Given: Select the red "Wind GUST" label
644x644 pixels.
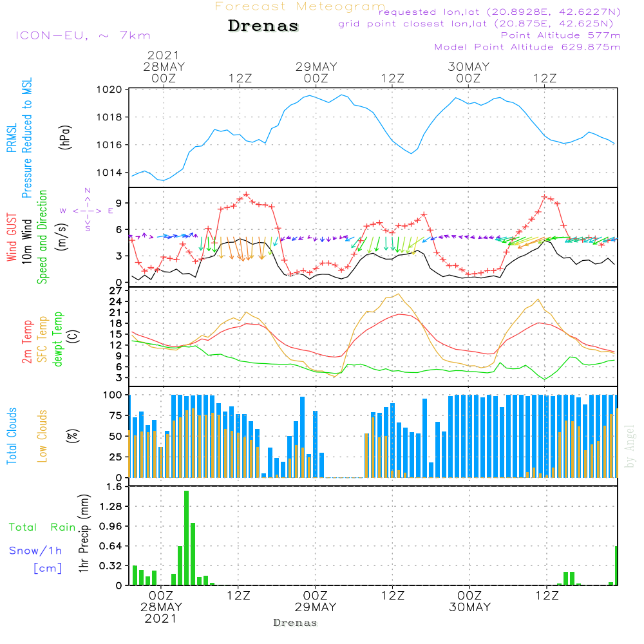Looking at the screenshot, I should (x=12, y=237).
